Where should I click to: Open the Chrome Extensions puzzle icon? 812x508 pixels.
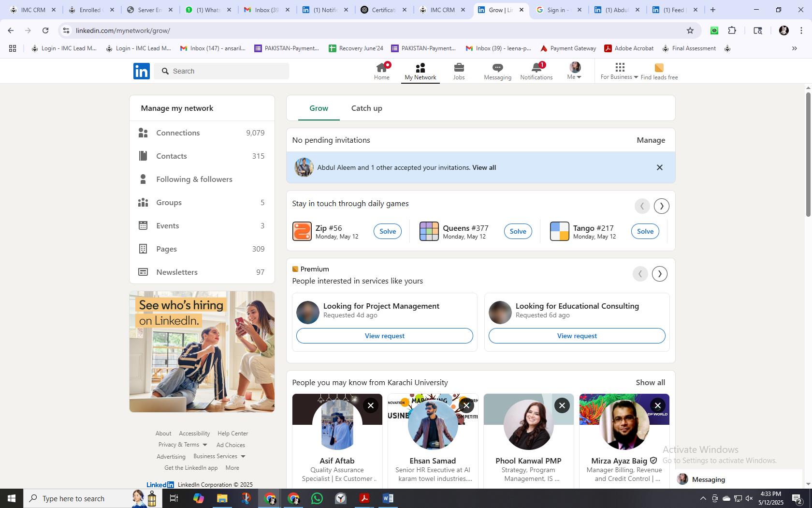(732, 30)
